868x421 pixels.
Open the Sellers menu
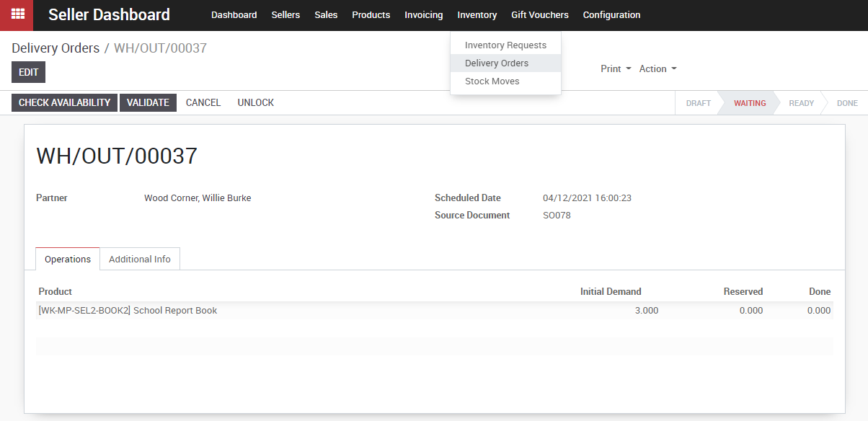(285, 14)
